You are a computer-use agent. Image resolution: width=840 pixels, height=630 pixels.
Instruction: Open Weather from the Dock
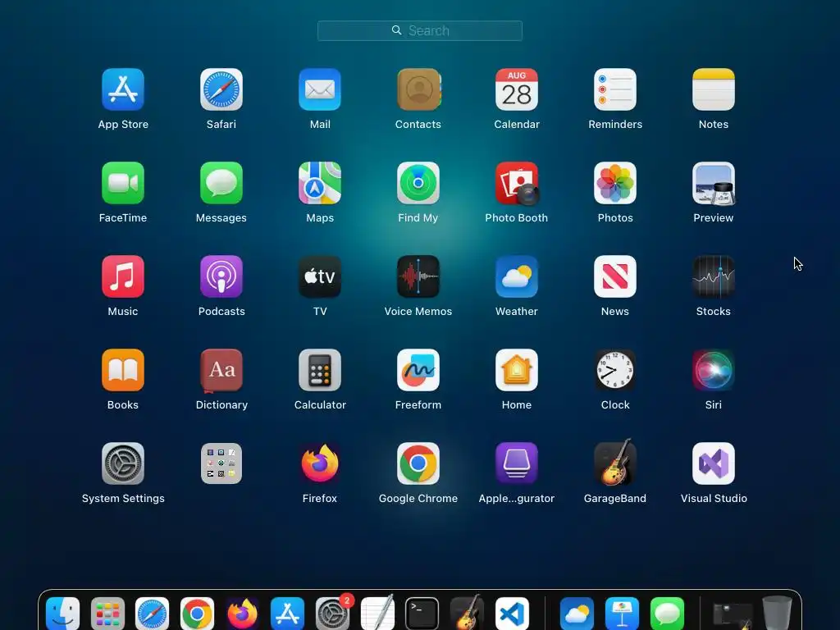577,614
